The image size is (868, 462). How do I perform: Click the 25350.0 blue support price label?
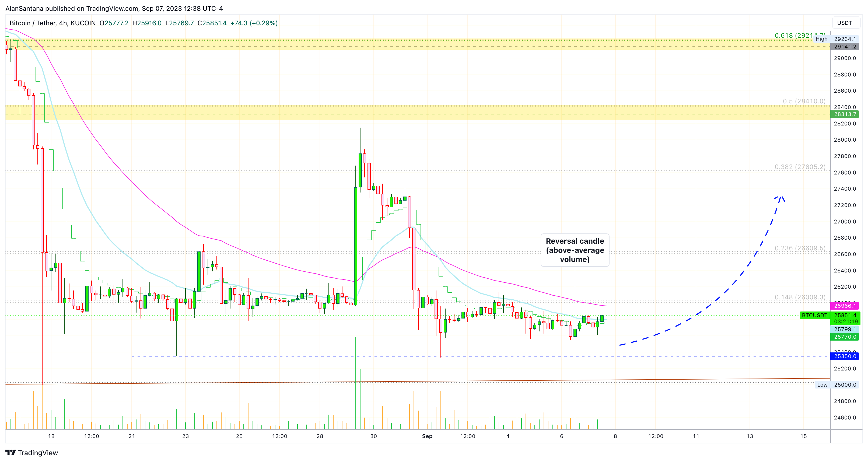(x=845, y=356)
